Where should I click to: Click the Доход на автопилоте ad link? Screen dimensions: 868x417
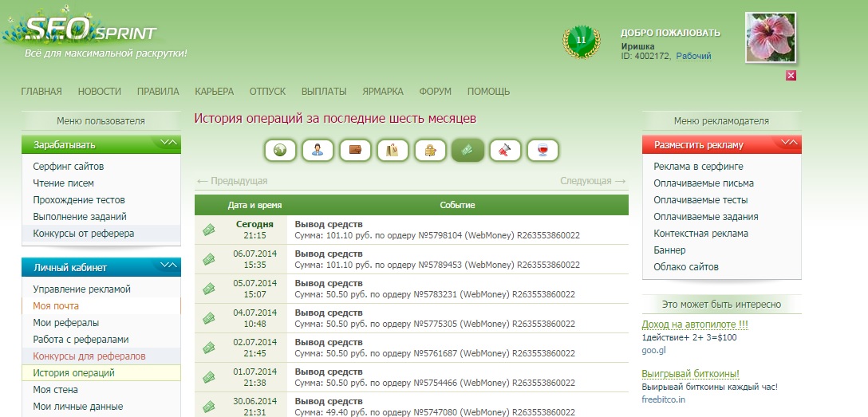pyautogui.click(x=695, y=324)
